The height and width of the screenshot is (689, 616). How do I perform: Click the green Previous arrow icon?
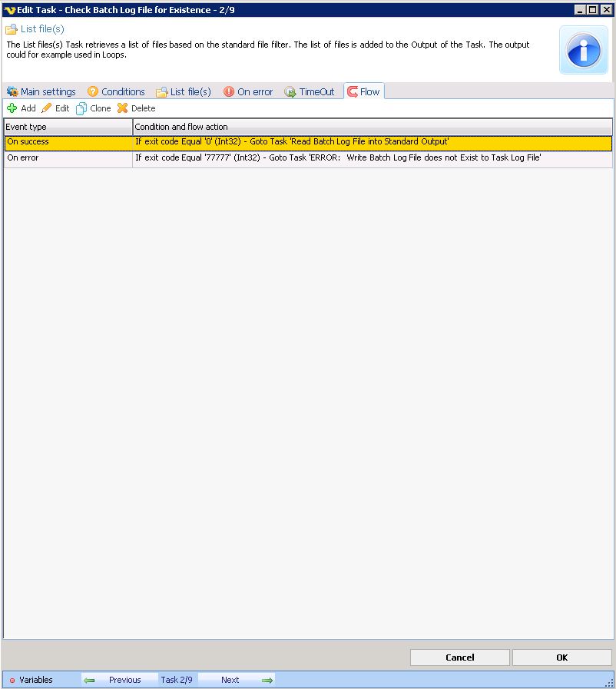[90, 680]
